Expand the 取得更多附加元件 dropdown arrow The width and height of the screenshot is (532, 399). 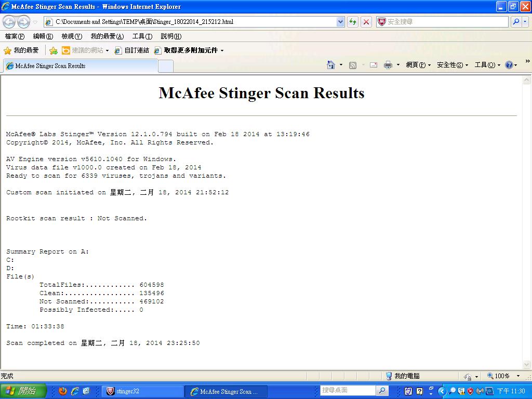[222, 50]
